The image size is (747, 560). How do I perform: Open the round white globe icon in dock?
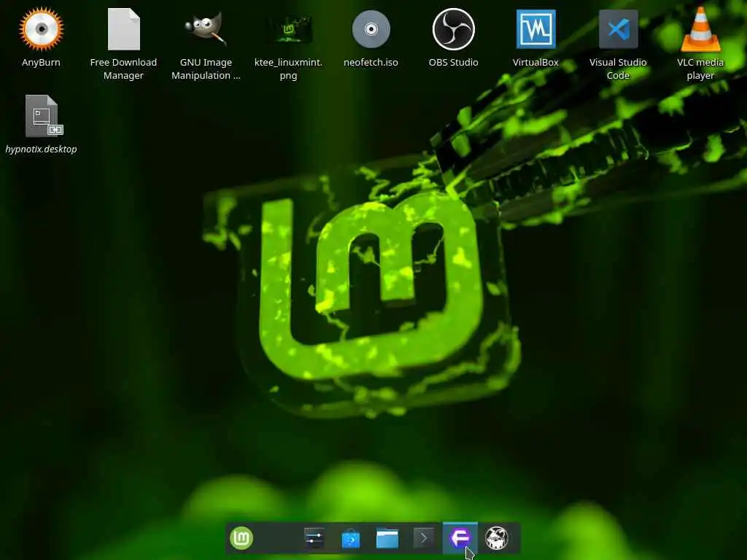[496, 538]
